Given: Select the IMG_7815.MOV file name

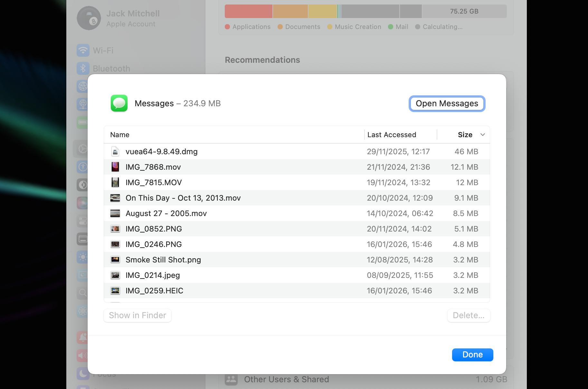Looking at the screenshot, I should pyautogui.click(x=154, y=182).
